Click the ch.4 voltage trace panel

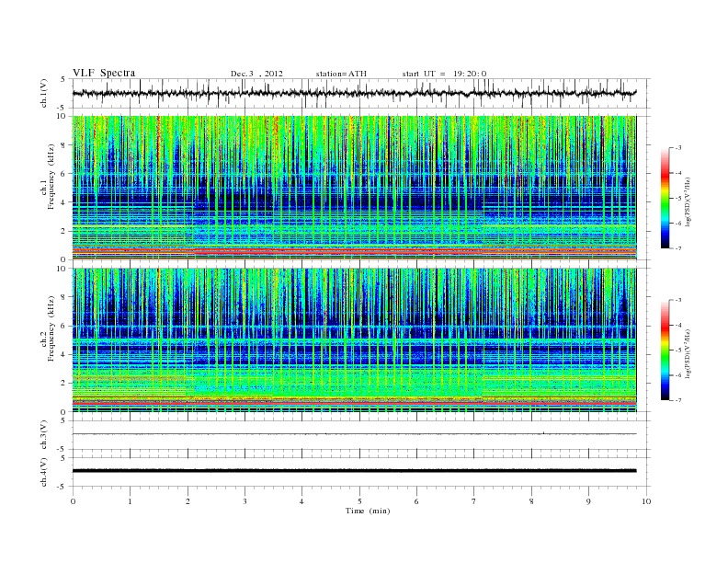(361, 472)
